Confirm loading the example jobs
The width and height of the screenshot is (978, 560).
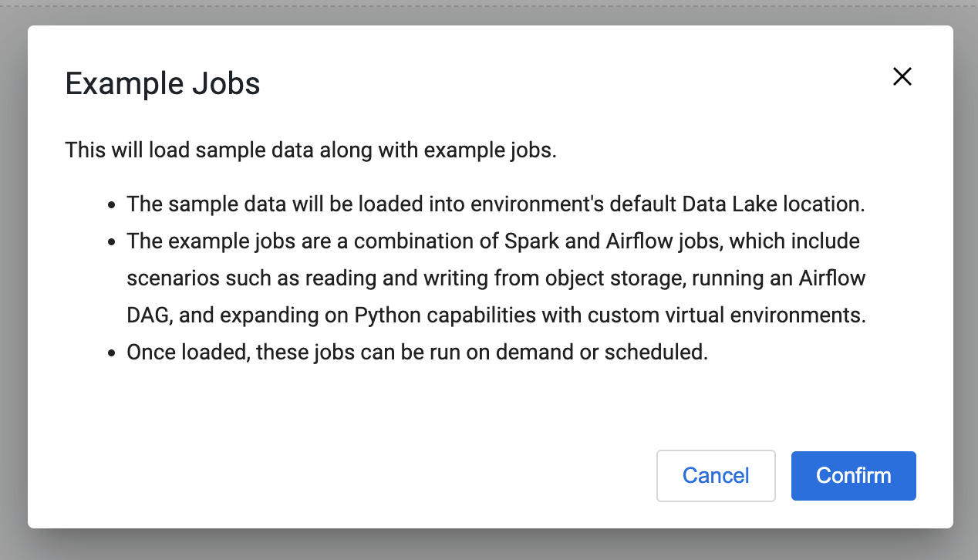853,476
